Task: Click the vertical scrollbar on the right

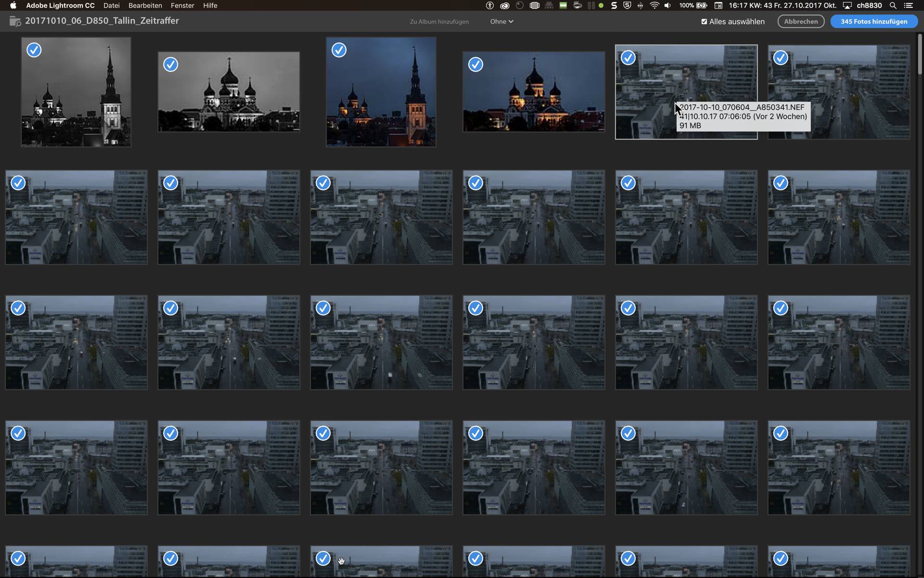Action: (x=920, y=54)
